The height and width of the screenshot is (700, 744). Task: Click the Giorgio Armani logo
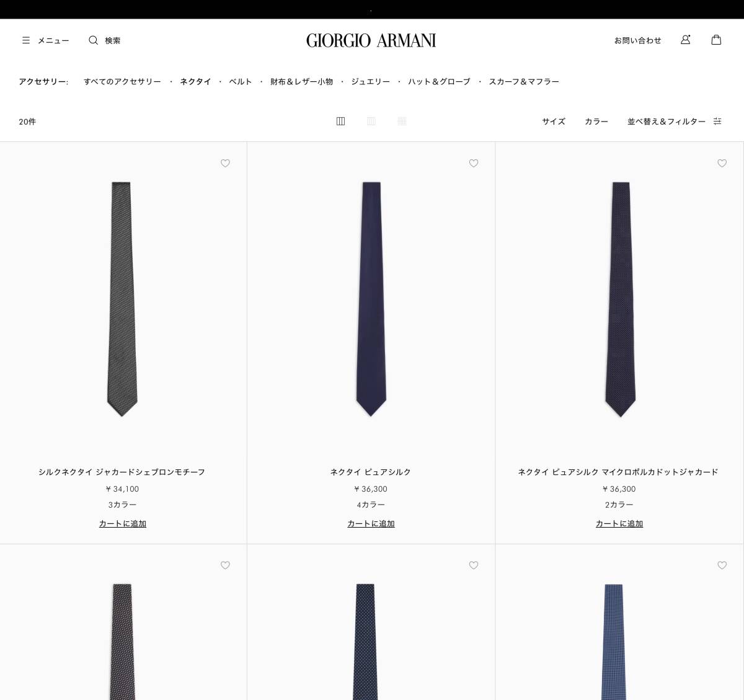point(371,40)
